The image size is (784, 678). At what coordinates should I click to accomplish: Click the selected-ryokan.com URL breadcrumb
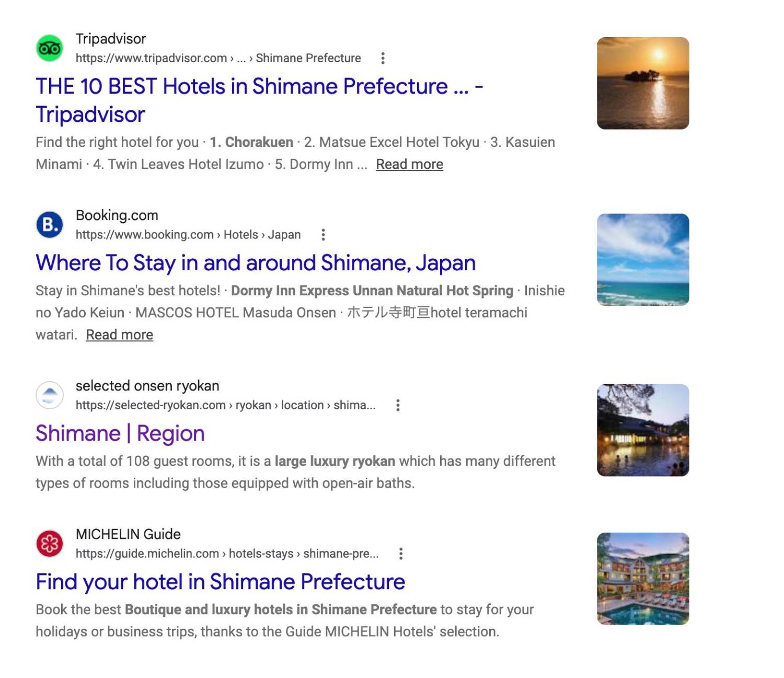point(226,405)
